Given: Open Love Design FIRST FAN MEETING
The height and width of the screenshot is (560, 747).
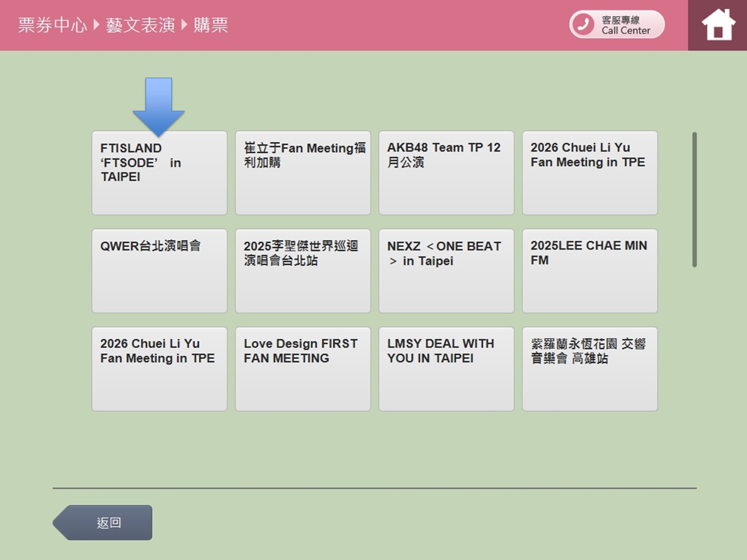Looking at the screenshot, I should click(303, 369).
